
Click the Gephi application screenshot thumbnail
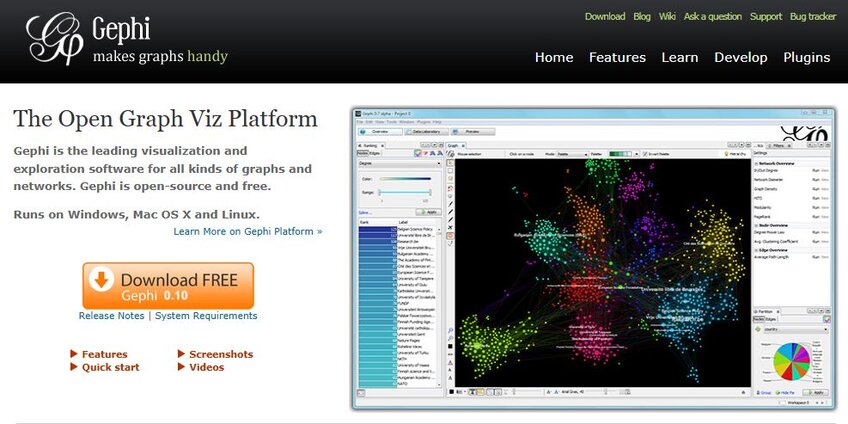[x=594, y=258]
